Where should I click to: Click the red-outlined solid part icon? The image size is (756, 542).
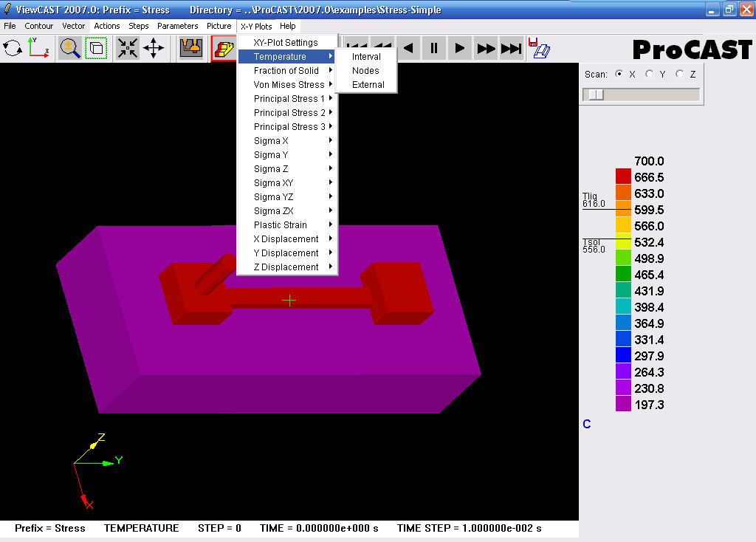point(224,48)
